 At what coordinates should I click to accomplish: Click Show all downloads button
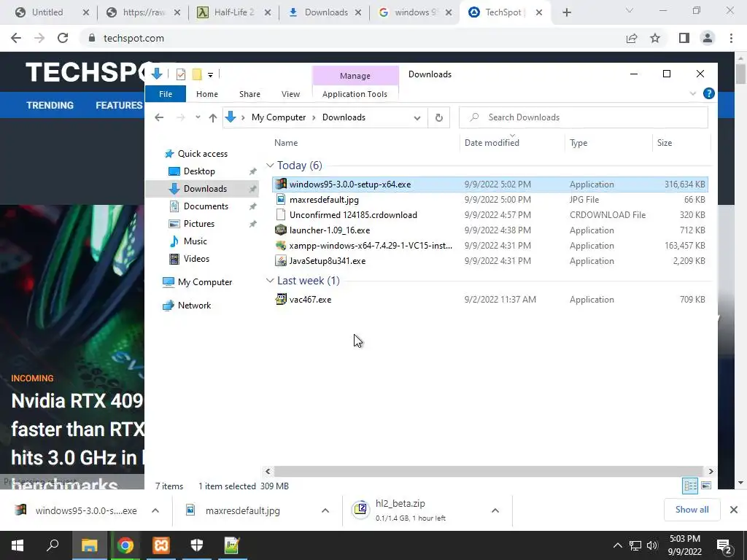click(692, 510)
